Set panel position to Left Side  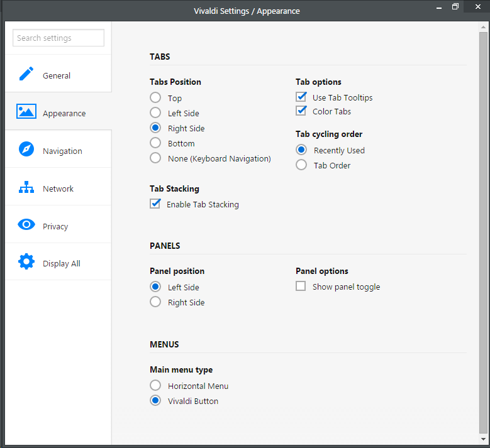point(155,287)
